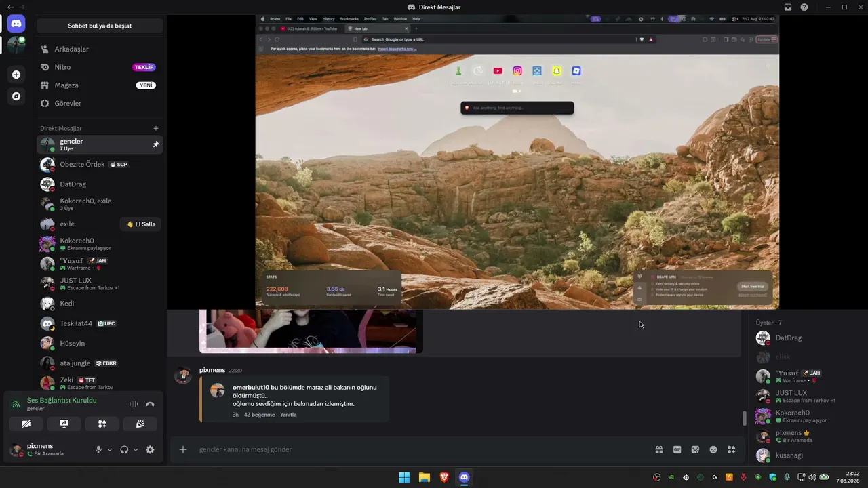Open the GIF picker
The image size is (868, 488).
(677, 449)
